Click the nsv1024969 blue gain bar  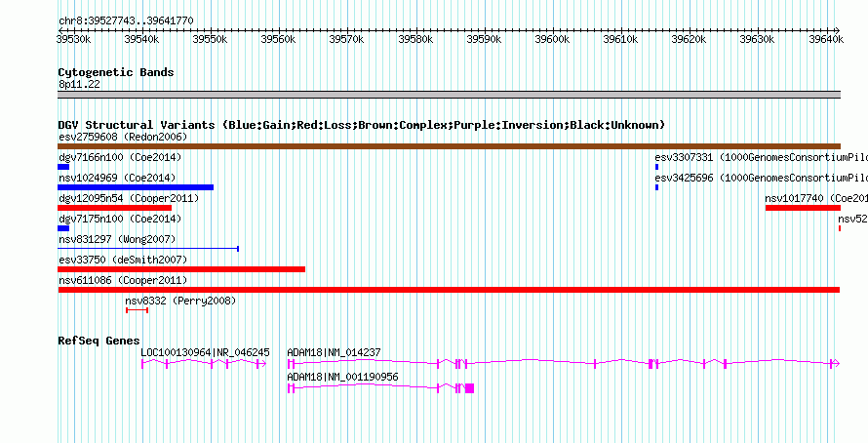pyautogui.click(x=136, y=187)
